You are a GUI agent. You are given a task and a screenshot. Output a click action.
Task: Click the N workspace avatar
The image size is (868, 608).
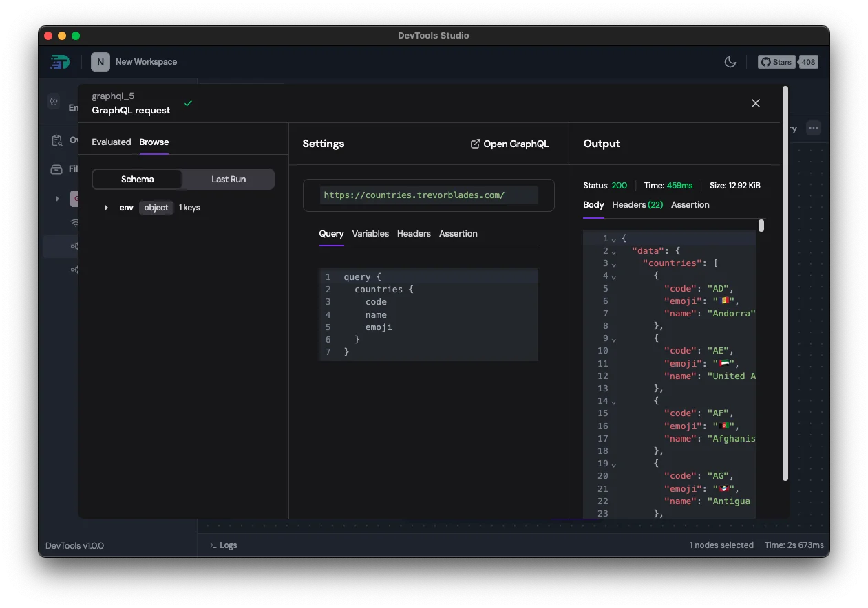tap(100, 62)
